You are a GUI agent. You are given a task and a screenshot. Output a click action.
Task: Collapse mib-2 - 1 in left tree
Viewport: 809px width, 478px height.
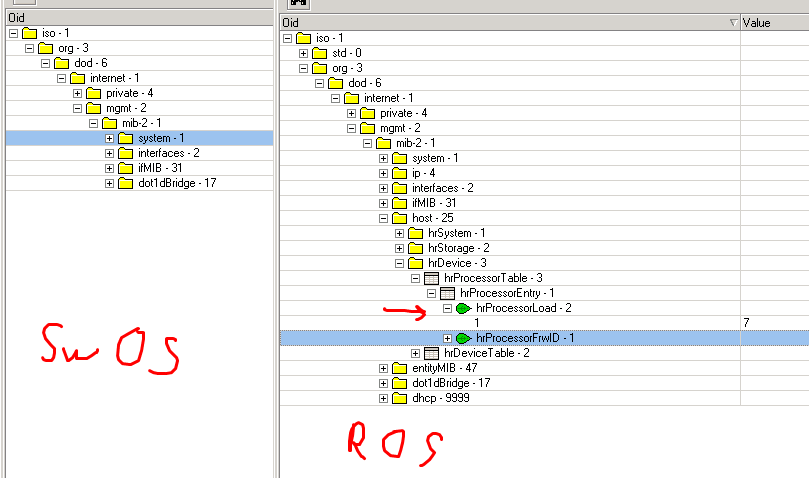click(93, 123)
